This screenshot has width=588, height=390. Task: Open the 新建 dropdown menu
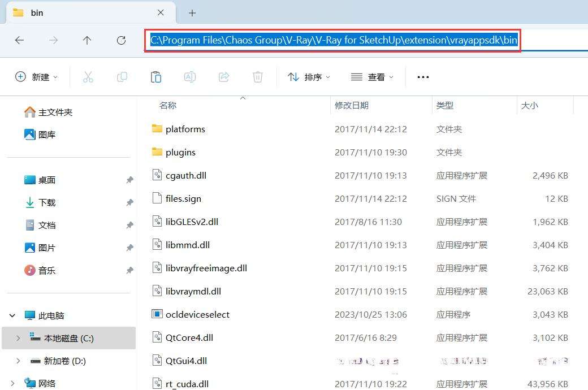pos(36,77)
